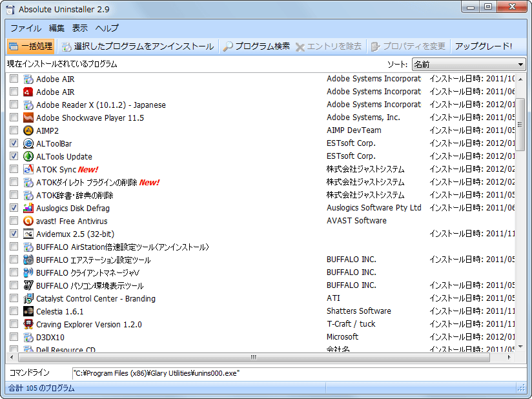Select the Catalyst Control Center - Branding row
Image resolution: width=532 pixels, height=399 pixels.
coord(261,298)
